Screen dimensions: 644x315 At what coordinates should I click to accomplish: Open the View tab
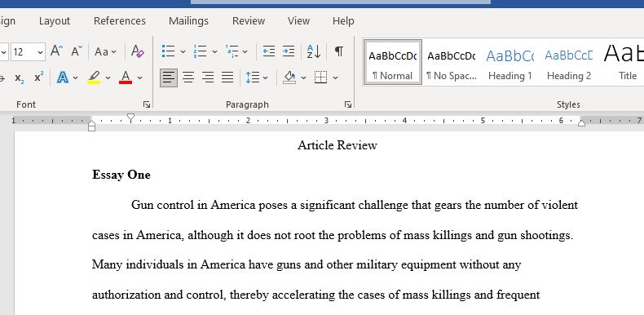click(x=298, y=21)
